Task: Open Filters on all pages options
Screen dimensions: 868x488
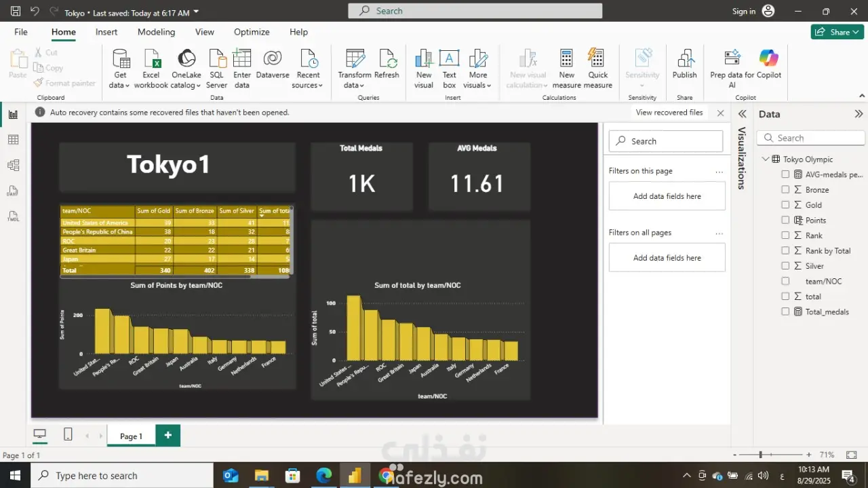Action: click(x=719, y=233)
